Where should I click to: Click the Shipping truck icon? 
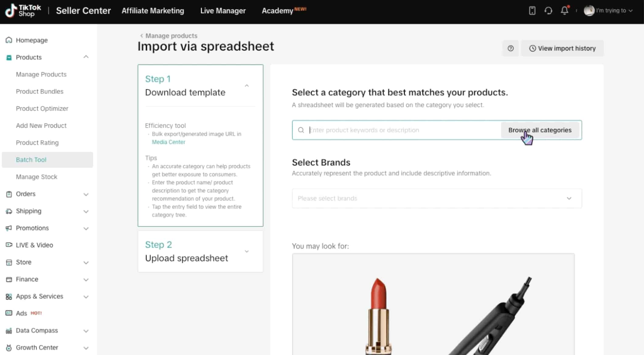click(9, 211)
